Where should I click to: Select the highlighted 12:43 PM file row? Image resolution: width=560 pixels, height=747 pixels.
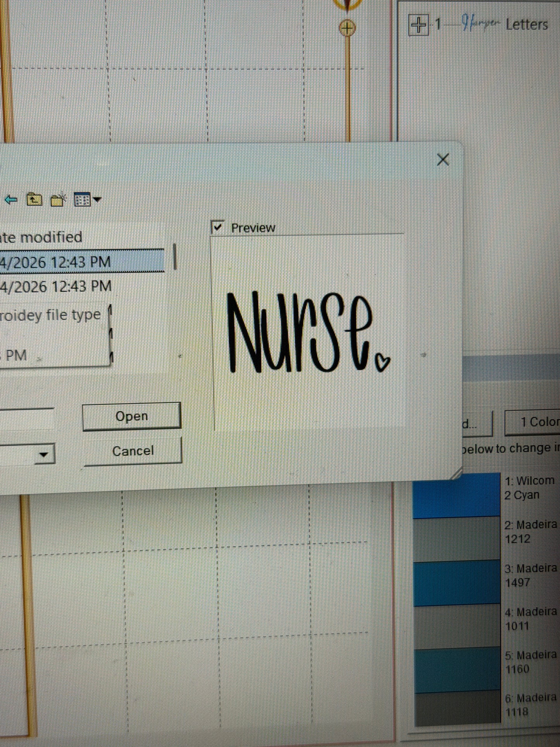coord(82,262)
